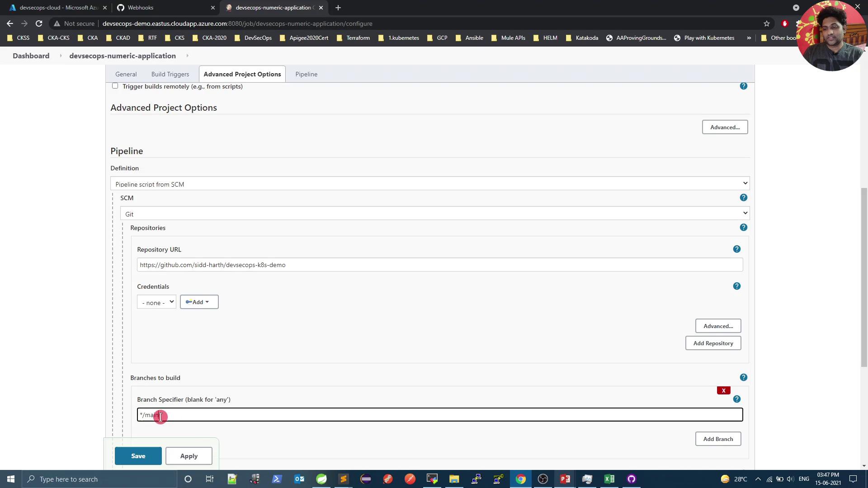Click the Add Repository button
This screenshot has width=868, height=488.
tap(713, 343)
